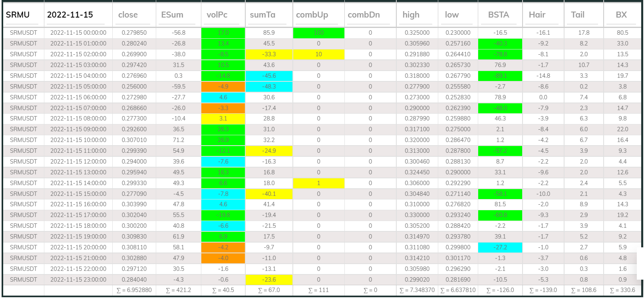Select the cyan sumTa cell -45.6
This screenshot has width=644, height=298.
click(269, 76)
